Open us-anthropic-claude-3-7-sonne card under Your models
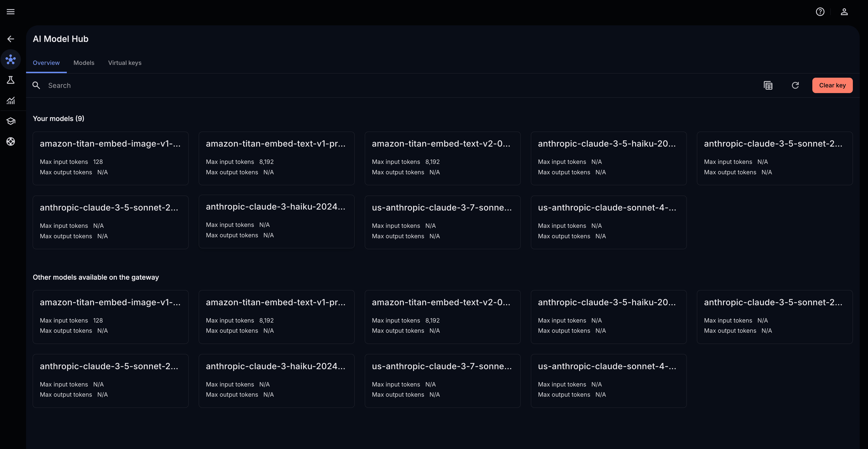The width and height of the screenshot is (868, 449). [x=443, y=222]
